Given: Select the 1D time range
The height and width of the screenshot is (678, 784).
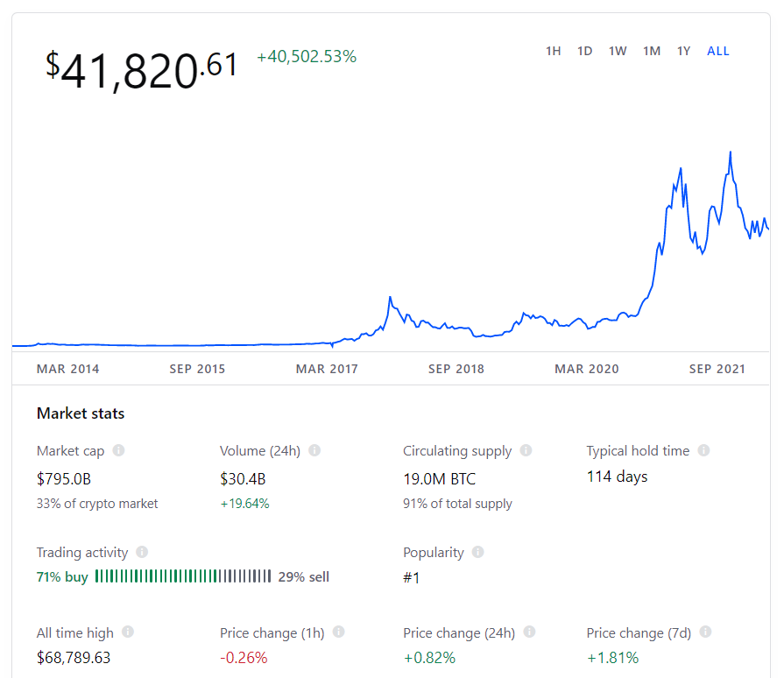Looking at the screenshot, I should coord(584,51).
